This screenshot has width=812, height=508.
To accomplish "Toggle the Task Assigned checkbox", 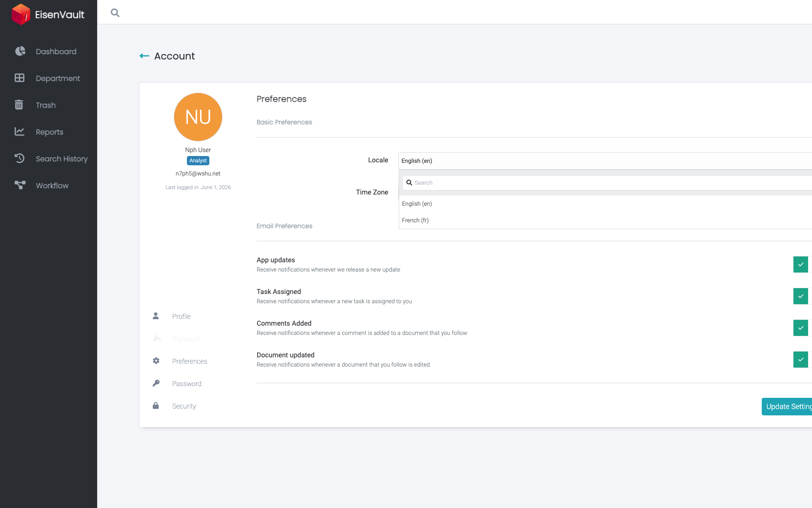I will pyautogui.click(x=800, y=296).
